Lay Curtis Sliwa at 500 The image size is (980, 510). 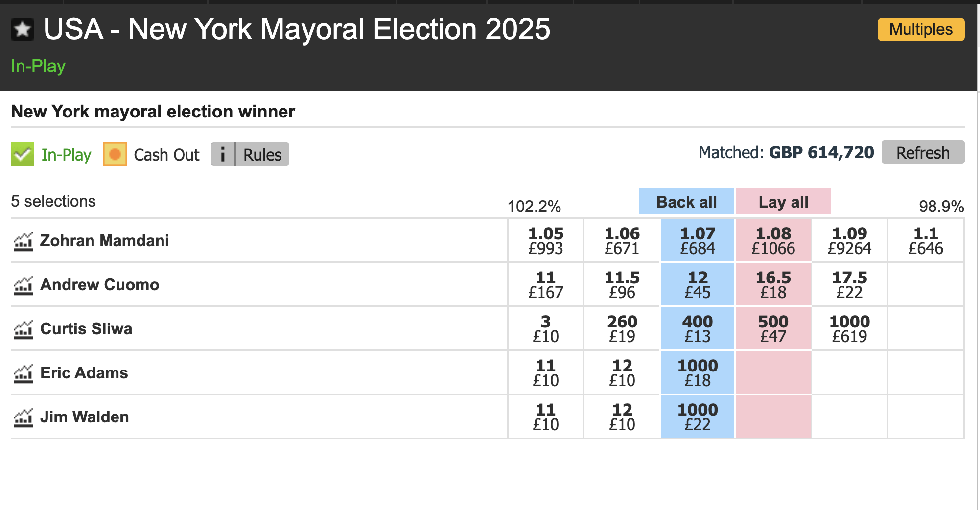coord(773,328)
